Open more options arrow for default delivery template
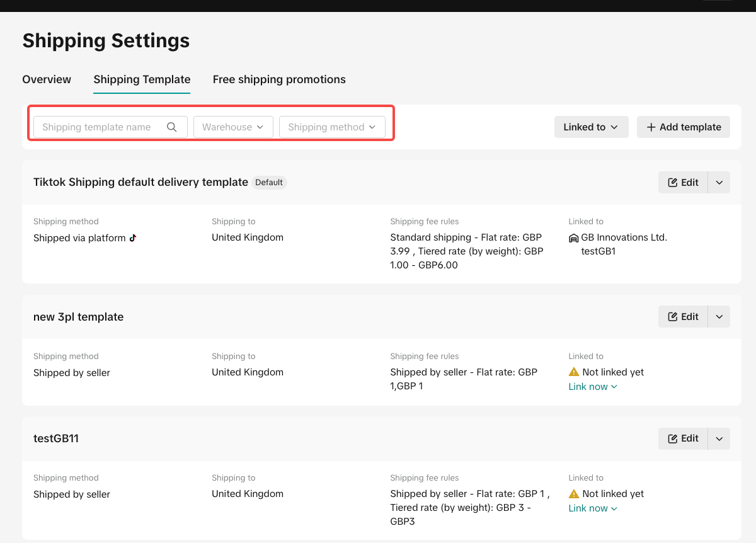Image resolution: width=756 pixels, height=543 pixels. point(719,183)
